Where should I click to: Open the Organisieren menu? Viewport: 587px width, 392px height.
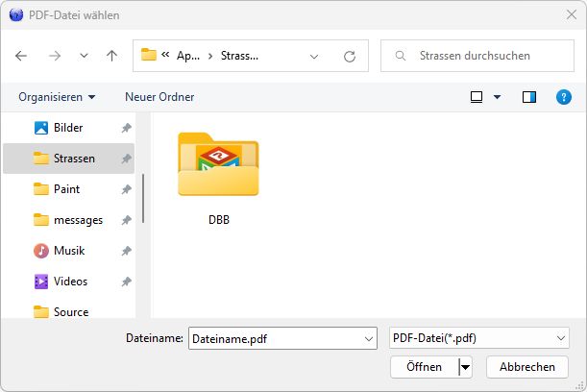(x=57, y=97)
